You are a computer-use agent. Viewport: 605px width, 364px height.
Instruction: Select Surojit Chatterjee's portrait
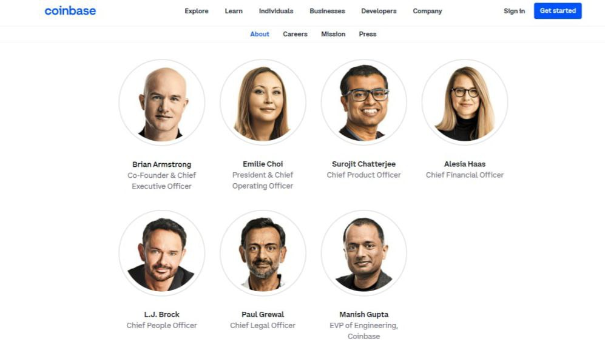tap(364, 102)
